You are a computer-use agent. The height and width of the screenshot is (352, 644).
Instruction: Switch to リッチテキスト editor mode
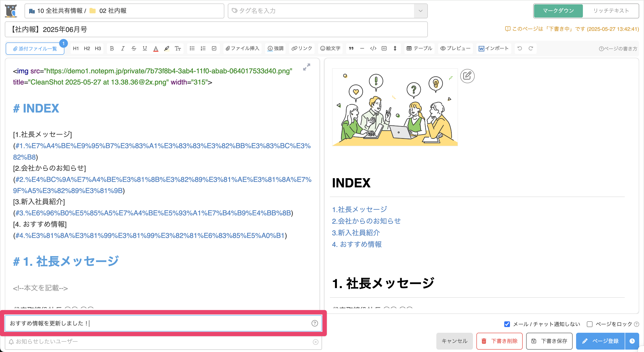(611, 11)
